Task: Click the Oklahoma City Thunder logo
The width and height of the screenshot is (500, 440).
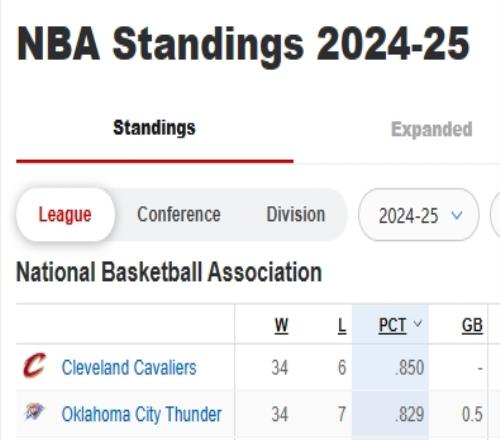Action: pos(34,412)
